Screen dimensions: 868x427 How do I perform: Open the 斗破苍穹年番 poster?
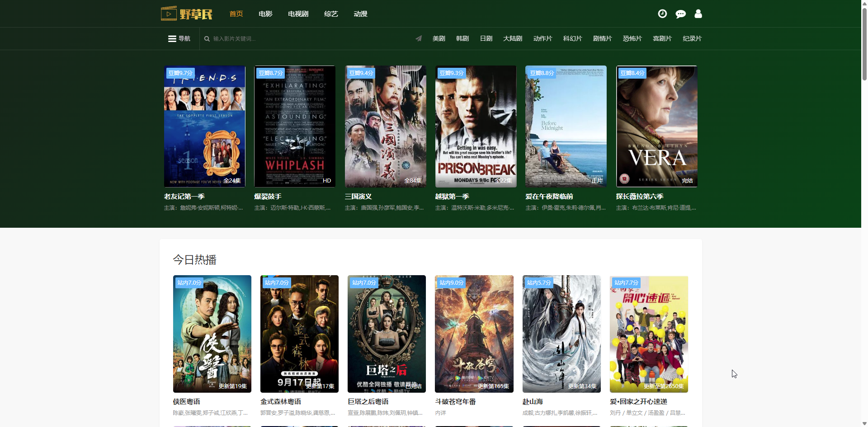coord(474,334)
